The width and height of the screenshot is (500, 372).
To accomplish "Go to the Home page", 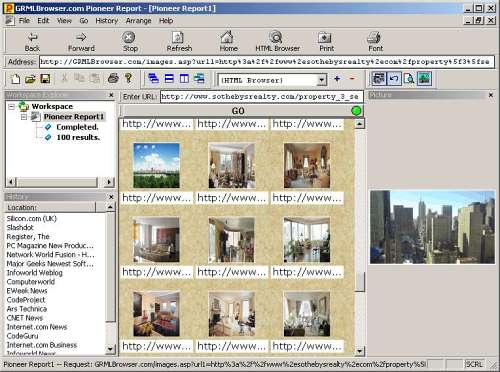I will (228, 42).
